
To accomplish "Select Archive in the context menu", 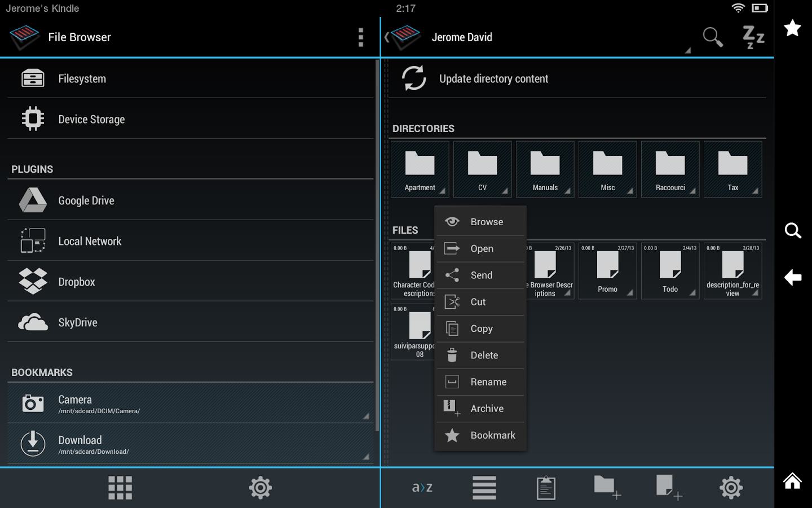I will (480, 408).
